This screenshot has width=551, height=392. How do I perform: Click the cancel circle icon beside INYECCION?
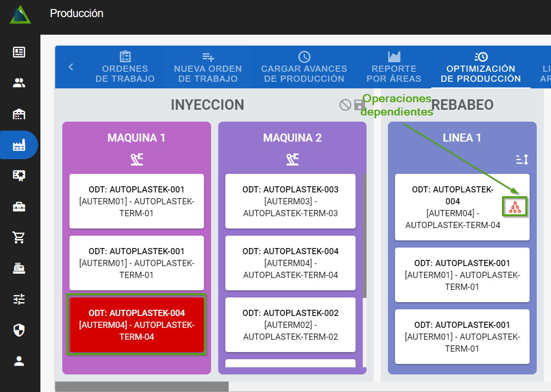tap(345, 105)
